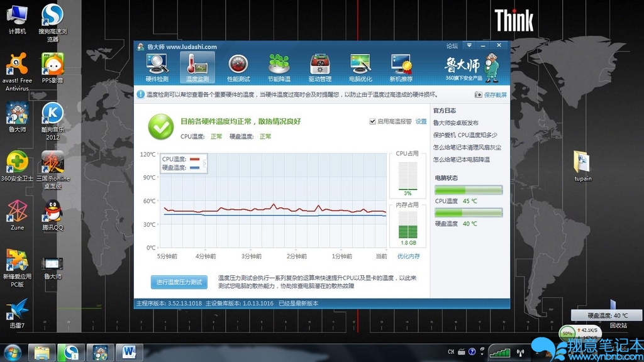
Task: Click the 鲁大师 logo in the window header
Action: click(472, 68)
